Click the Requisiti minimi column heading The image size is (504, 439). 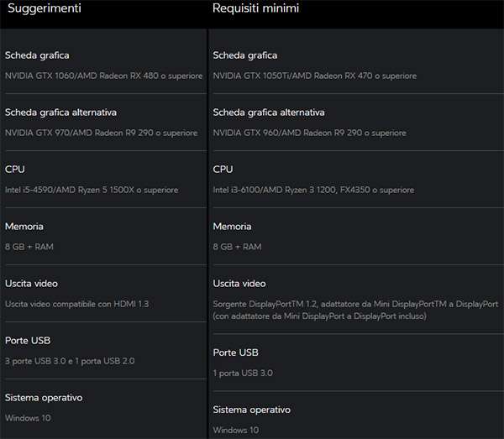coord(255,9)
